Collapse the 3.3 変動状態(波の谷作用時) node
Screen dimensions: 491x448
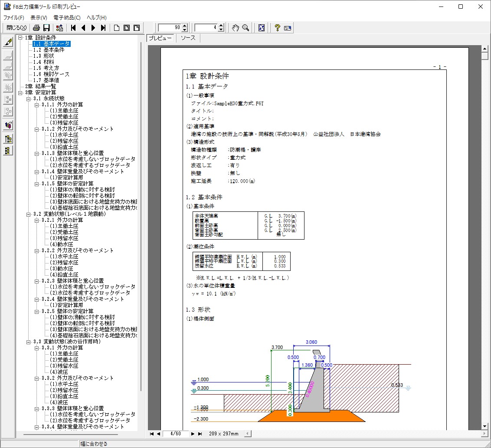pos(29,342)
